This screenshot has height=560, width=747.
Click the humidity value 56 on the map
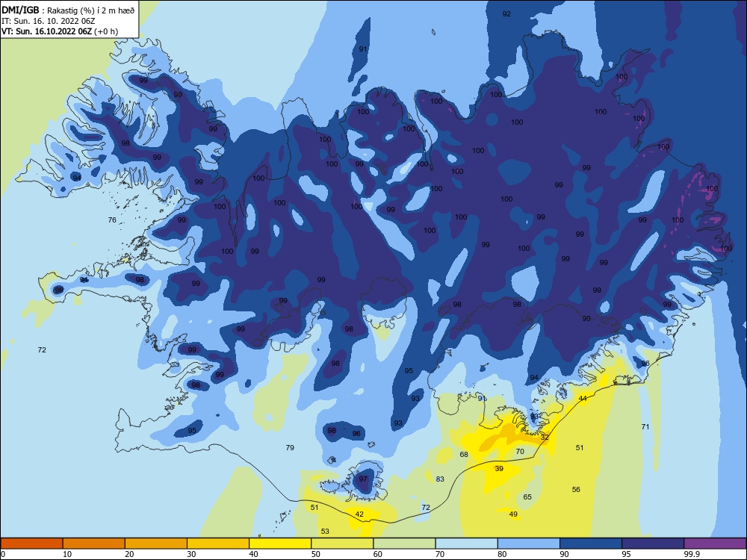[x=576, y=489]
